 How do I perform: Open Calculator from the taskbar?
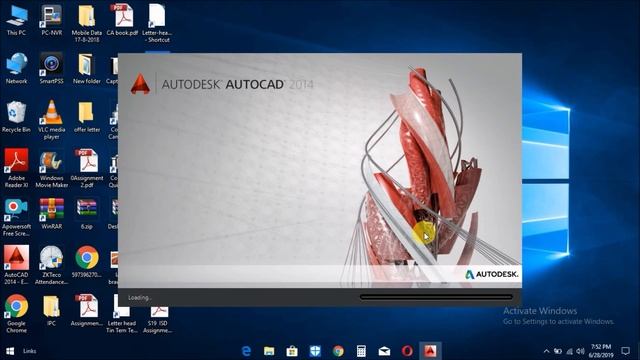pos(361,351)
